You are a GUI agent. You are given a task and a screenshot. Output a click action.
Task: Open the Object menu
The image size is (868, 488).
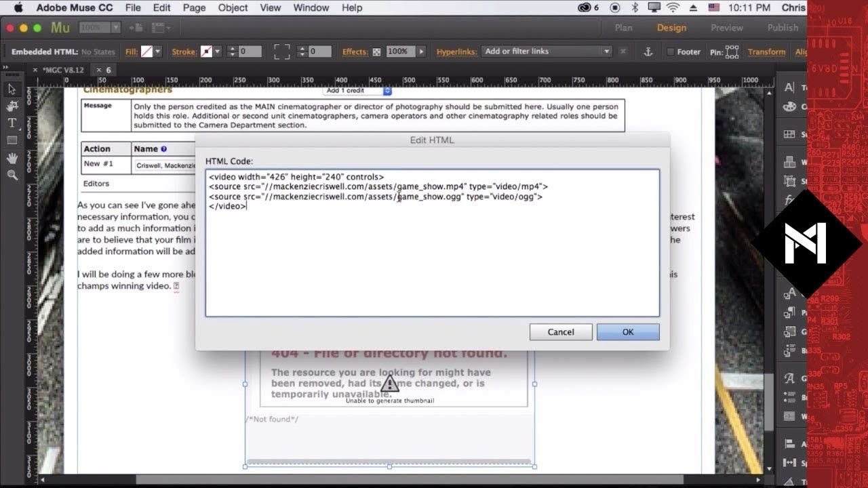(x=233, y=8)
